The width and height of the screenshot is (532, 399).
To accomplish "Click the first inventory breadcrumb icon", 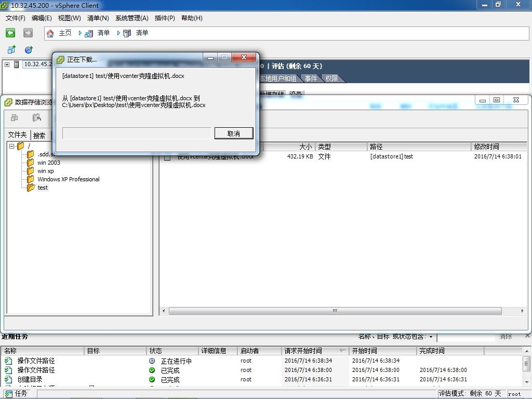I will pos(88,33).
